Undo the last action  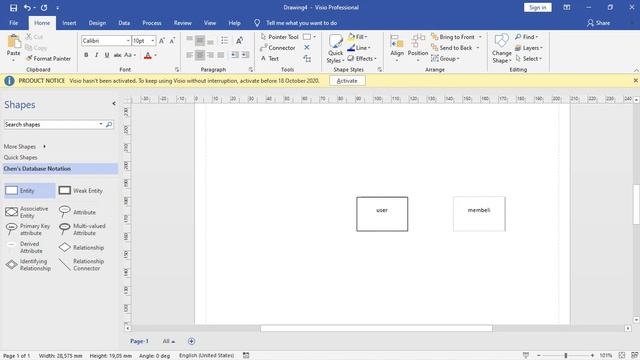click(27, 7)
